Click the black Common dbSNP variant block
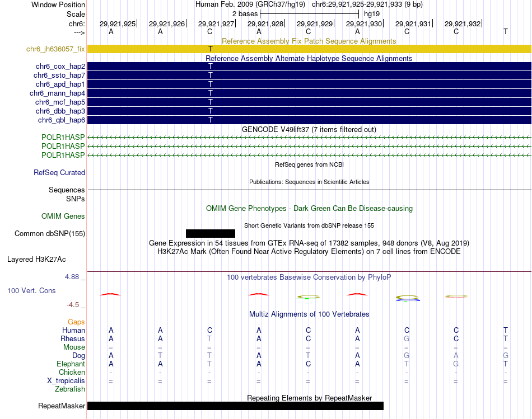The height and width of the screenshot is (419, 532). pos(211,233)
